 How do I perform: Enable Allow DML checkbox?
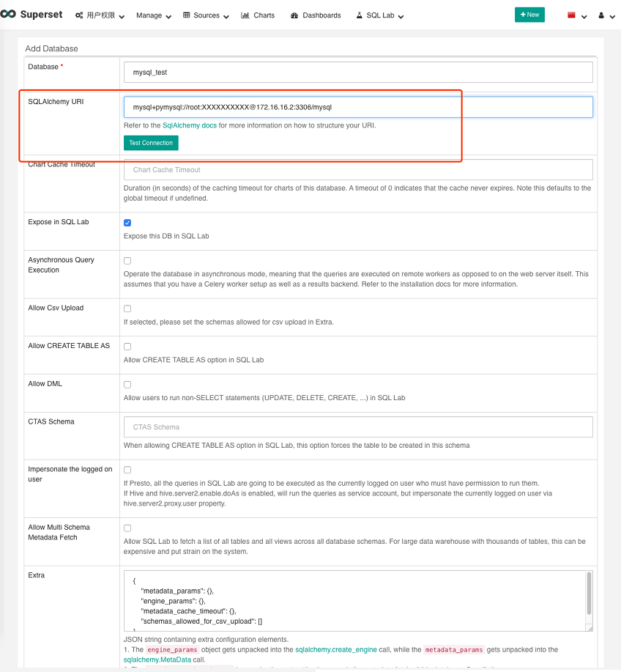pyautogui.click(x=127, y=385)
